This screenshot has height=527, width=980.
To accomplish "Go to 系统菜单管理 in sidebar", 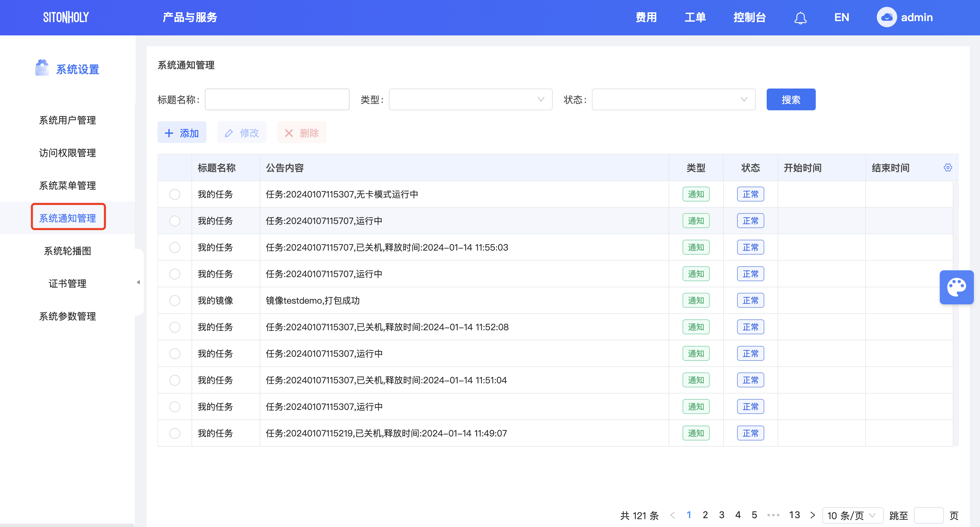I will pyautogui.click(x=67, y=186).
